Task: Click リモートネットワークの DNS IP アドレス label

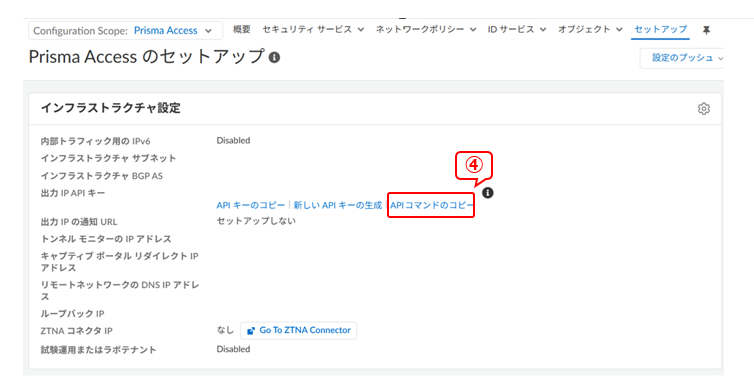Action: pyautogui.click(x=120, y=290)
